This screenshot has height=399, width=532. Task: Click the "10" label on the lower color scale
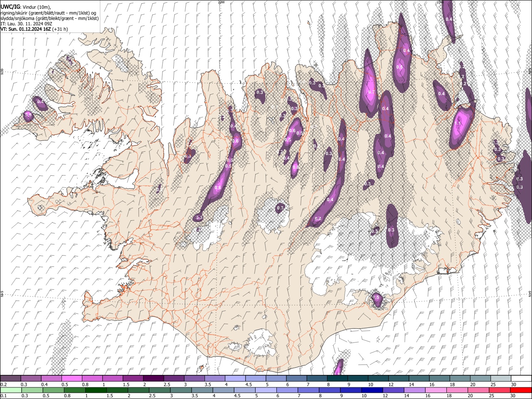tap(364, 396)
